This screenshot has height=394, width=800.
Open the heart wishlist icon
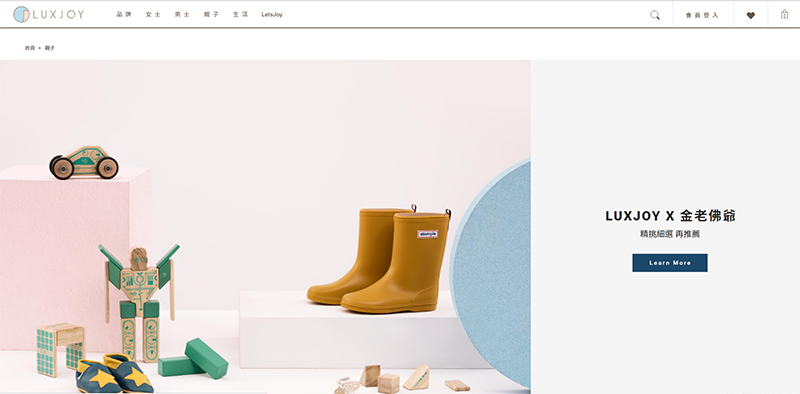[751, 15]
